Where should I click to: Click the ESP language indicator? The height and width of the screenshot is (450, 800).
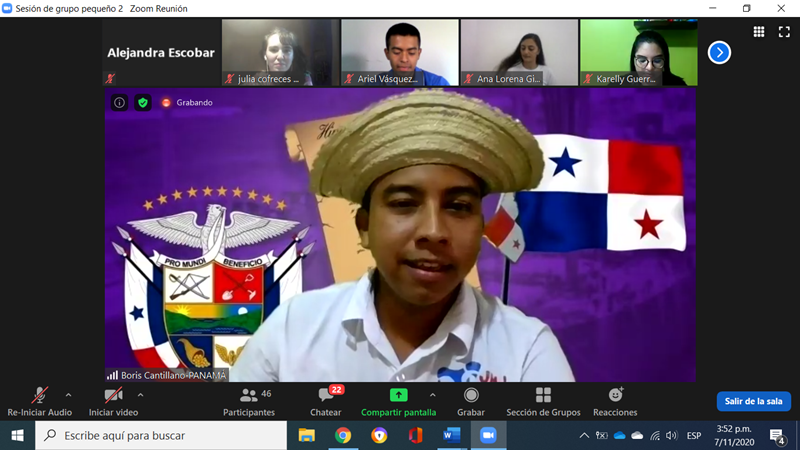(x=693, y=436)
